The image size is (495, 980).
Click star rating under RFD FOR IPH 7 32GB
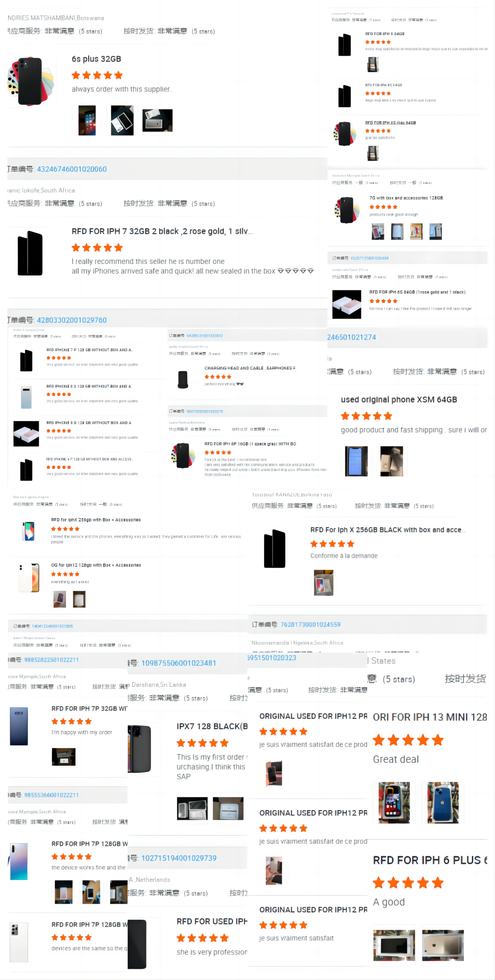click(x=97, y=247)
